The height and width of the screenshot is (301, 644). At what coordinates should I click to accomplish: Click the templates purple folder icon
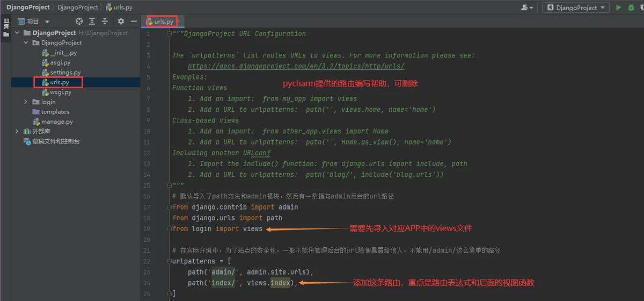tap(36, 112)
